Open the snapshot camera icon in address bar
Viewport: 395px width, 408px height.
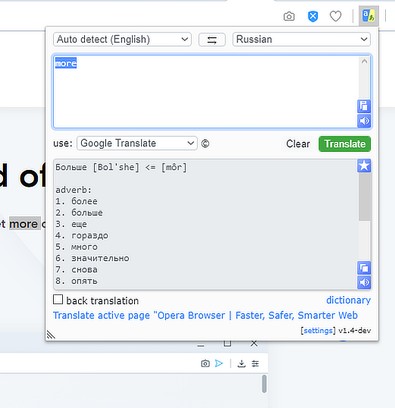[x=289, y=16]
